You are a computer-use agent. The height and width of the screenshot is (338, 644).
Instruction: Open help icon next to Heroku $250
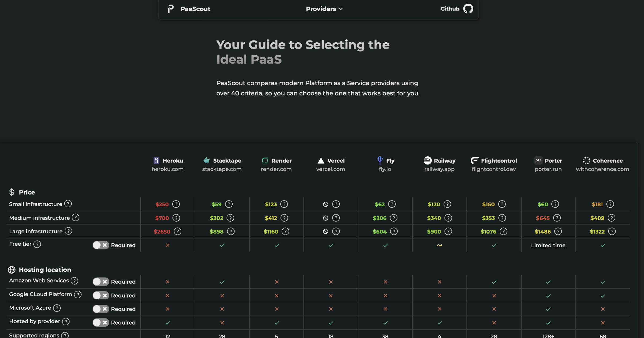click(176, 204)
